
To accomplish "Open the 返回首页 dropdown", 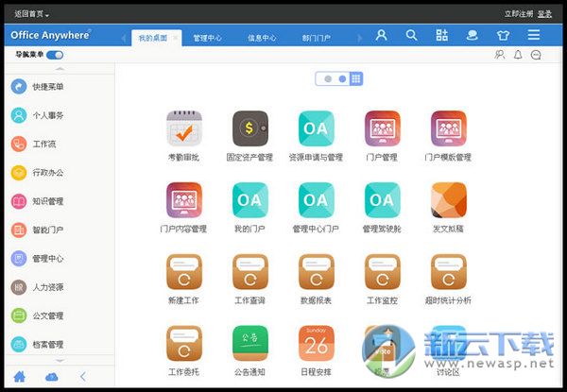I will coord(31,14).
